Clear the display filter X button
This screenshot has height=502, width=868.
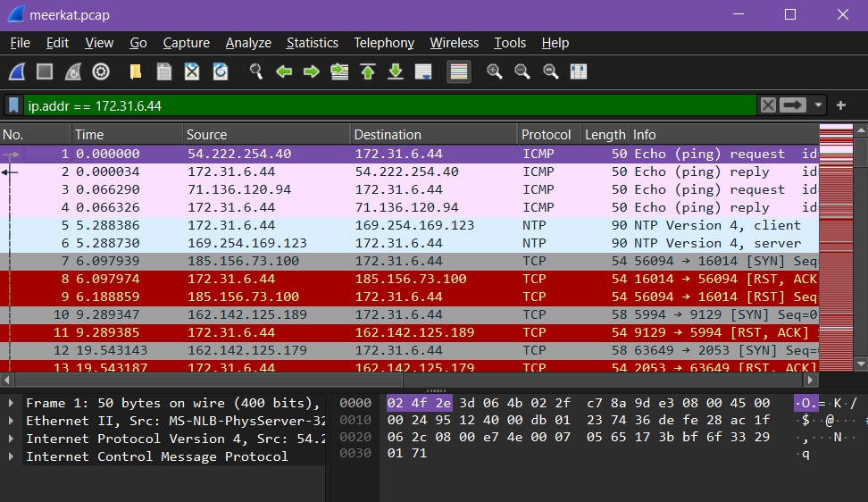click(x=768, y=105)
